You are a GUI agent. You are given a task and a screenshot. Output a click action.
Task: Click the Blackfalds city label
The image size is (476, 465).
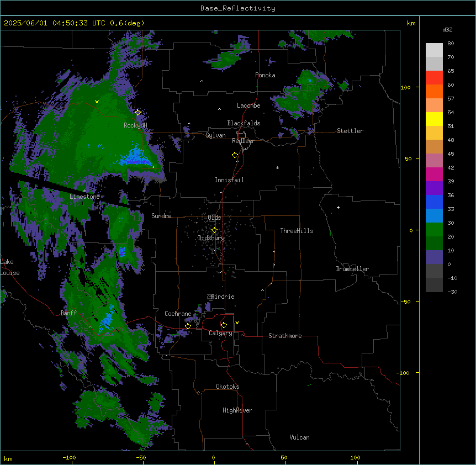tap(244, 123)
